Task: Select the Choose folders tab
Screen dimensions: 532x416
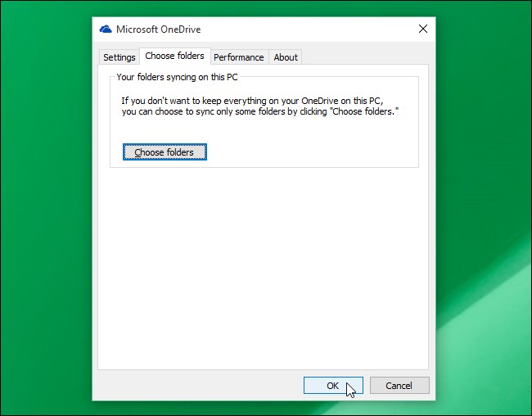Action: pyautogui.click(x=174, y=56)
